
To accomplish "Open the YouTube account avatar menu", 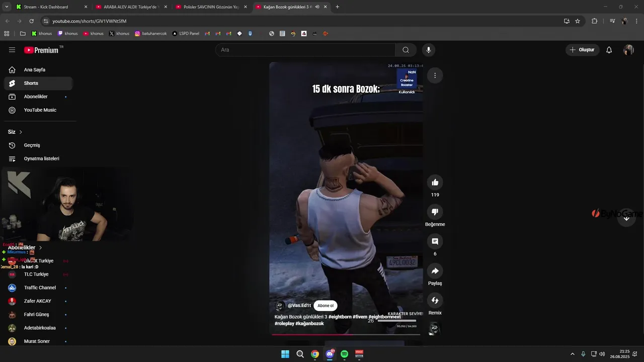I will click(x=628, y=50).
